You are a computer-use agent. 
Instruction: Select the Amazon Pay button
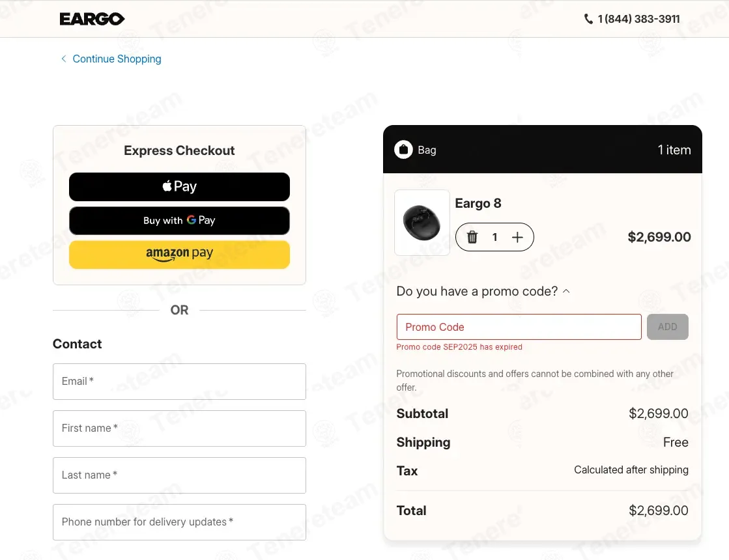click(x=179, y=255)
